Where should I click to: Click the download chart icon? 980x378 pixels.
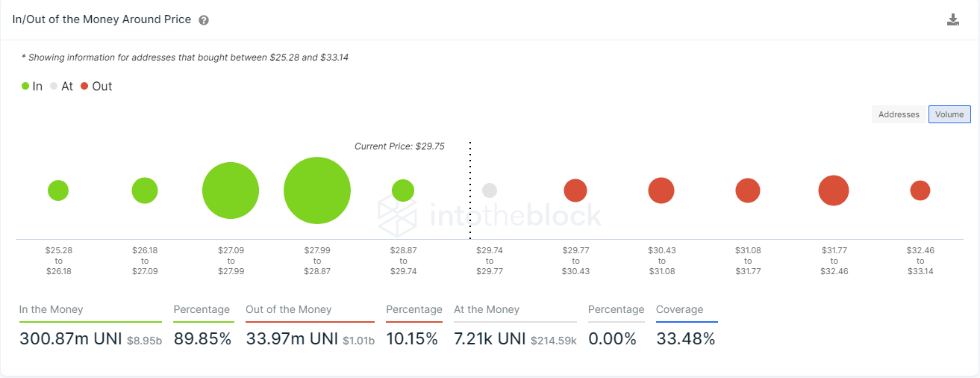pyautogui.click(x=953, y=20)
